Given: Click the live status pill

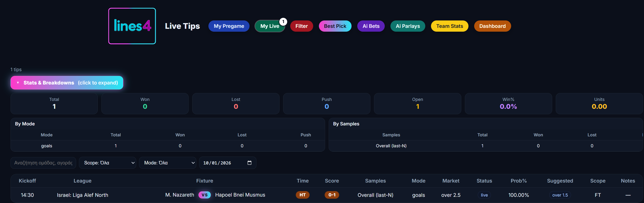Looking at the screenshot, I should pyautogui.click(x=484, y=195).
